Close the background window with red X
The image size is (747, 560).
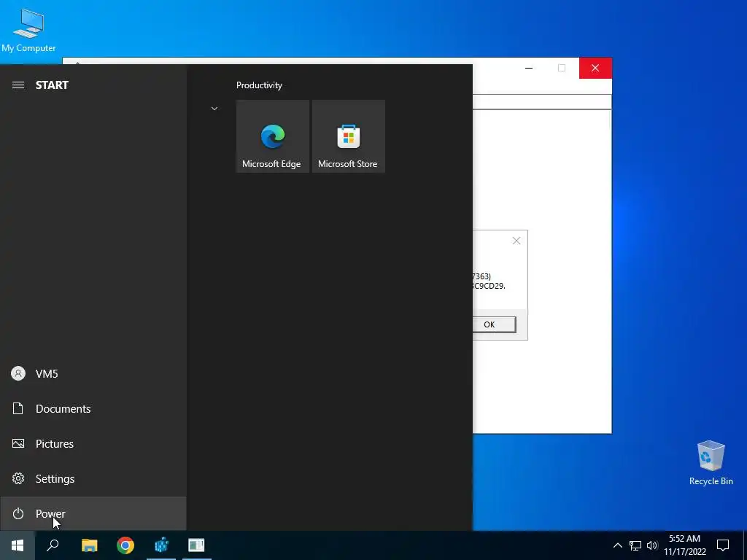pyautogui.click(x=595, y=68)
